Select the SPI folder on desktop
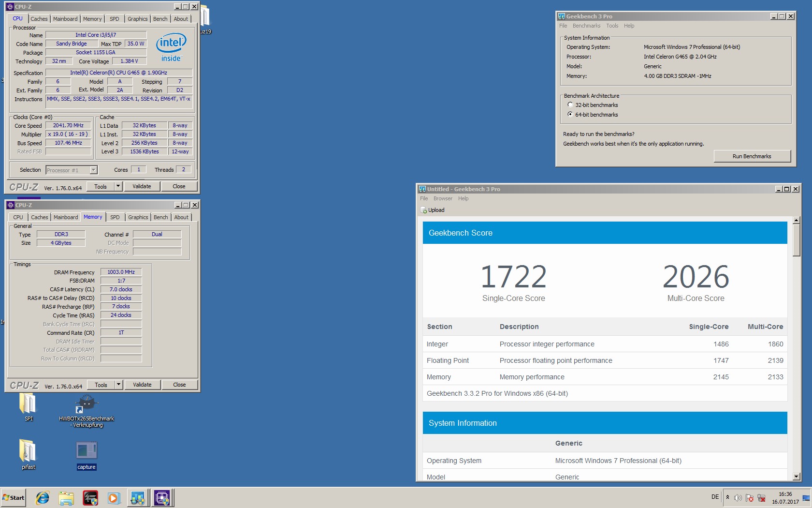This screenshot has height=508, width=812. (x=29, y=407)
